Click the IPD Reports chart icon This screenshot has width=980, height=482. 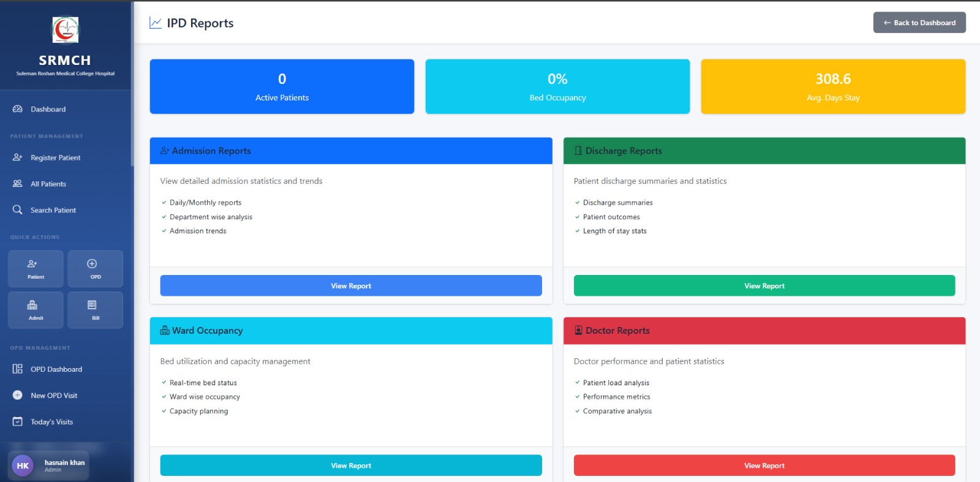(x=156, y=23)
